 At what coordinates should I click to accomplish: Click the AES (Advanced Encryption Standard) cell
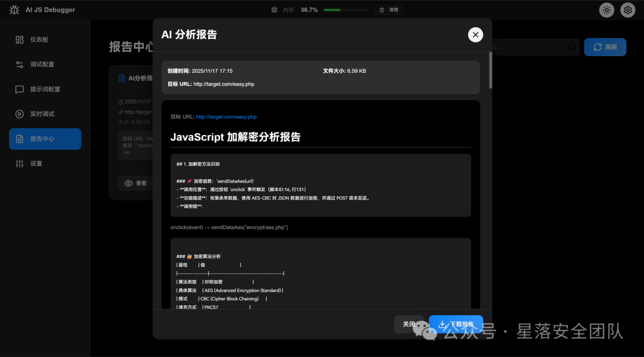point(243,290)
